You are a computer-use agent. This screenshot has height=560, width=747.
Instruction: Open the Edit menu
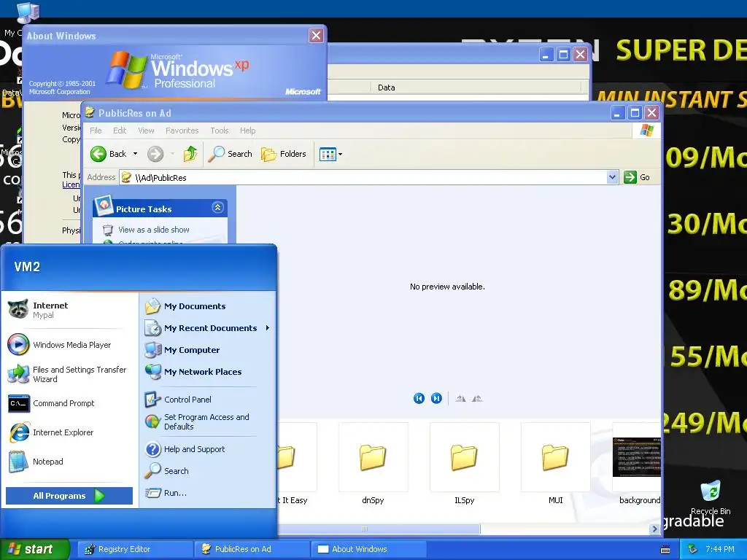point(120,131)
